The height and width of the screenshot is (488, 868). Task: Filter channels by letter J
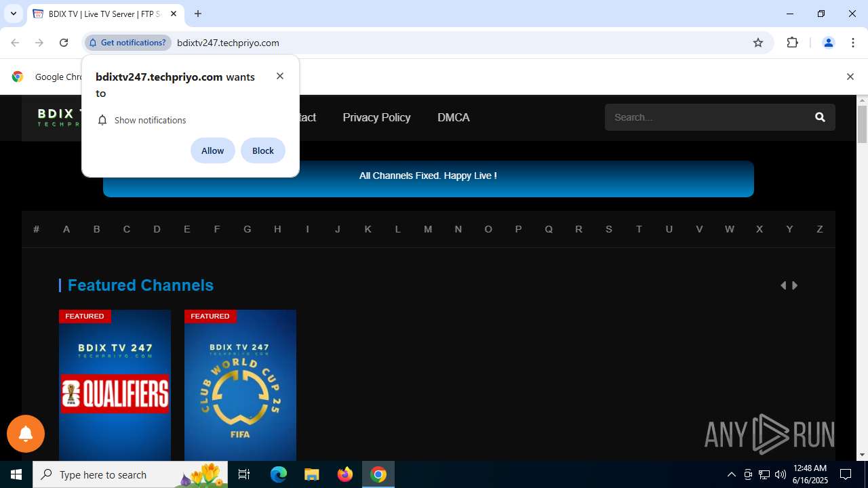pyautogui.click(x=338, y=229)
